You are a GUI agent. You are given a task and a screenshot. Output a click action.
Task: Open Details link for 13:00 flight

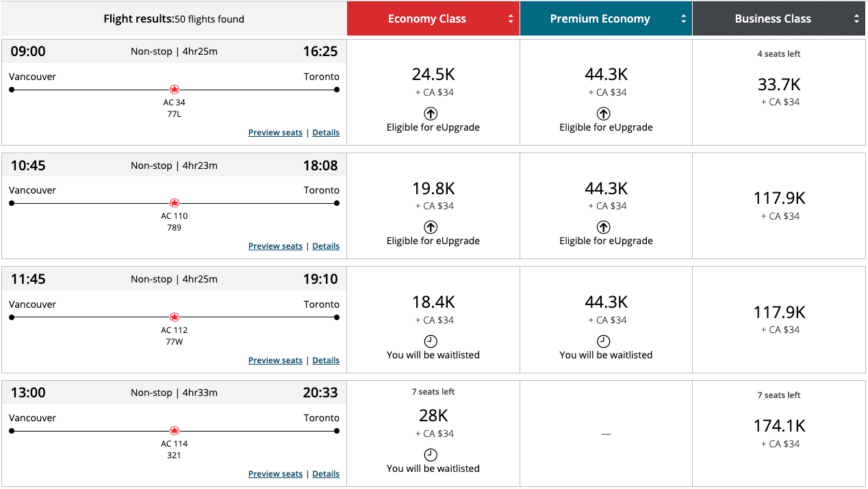tap(326, 474)
